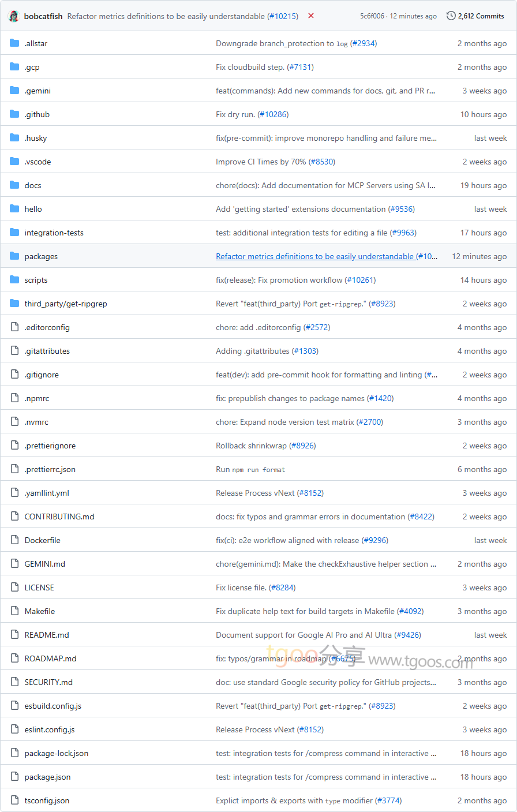The width and height of the screenshot is (517, 812).
Task: Click the folder icon beside .github
Action: coord(14,114)
